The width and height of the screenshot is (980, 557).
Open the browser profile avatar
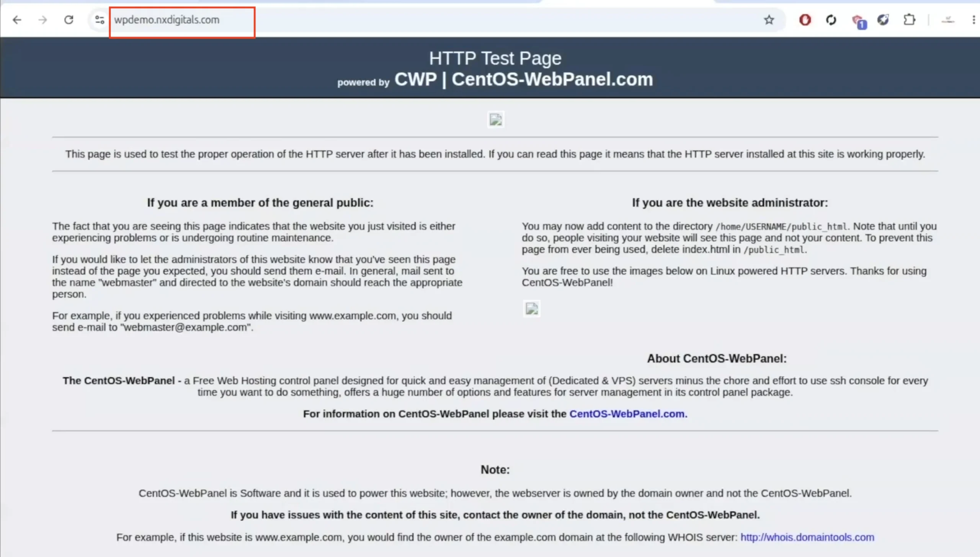948,20
